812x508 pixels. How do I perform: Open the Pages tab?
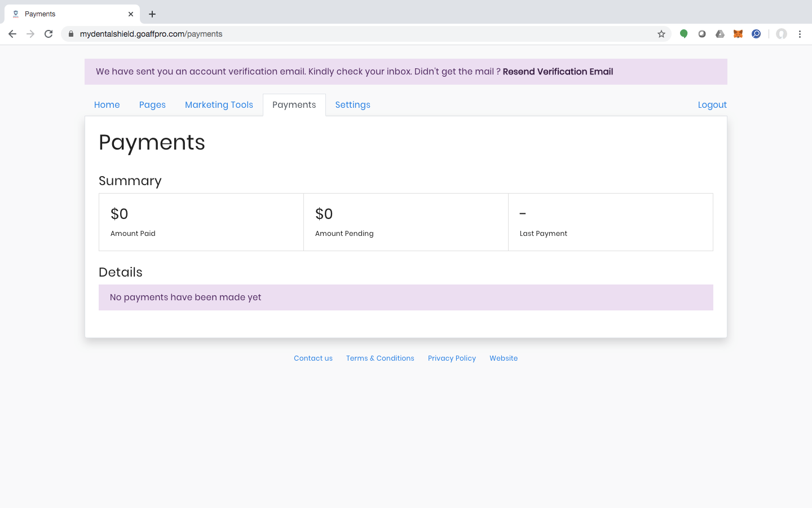[152, 105]
